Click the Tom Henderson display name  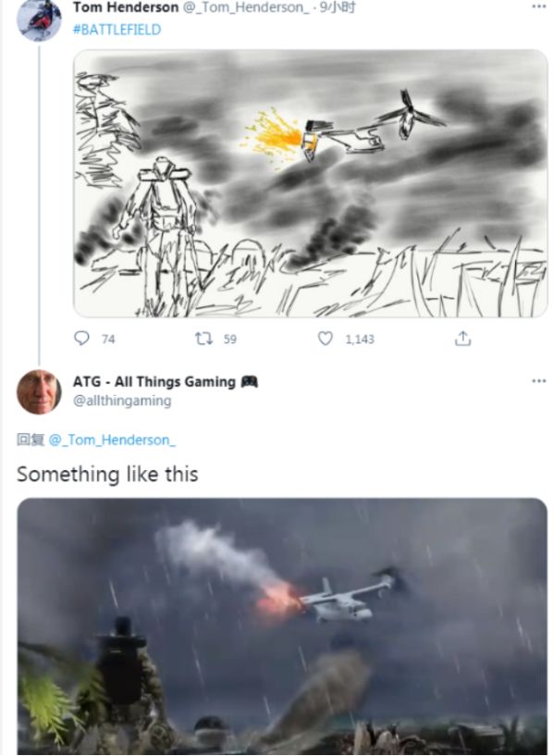pyautogui.click(x=126, y=7)
